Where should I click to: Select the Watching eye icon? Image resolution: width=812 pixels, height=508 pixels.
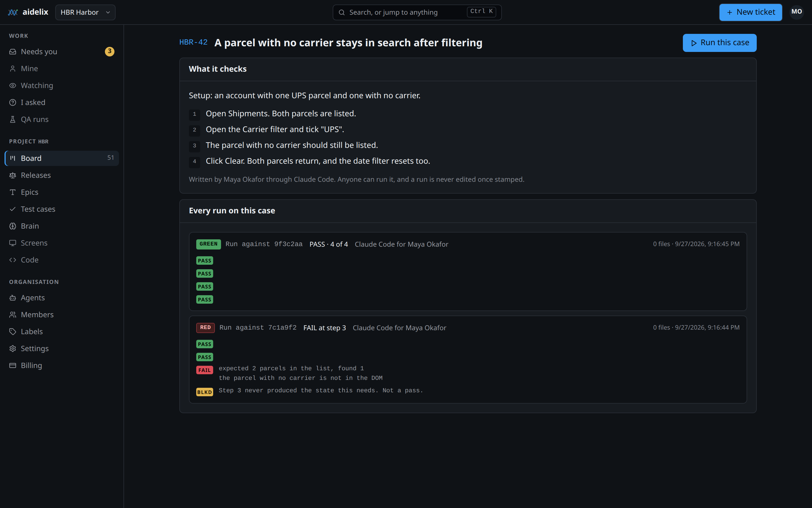click(13, 86)
